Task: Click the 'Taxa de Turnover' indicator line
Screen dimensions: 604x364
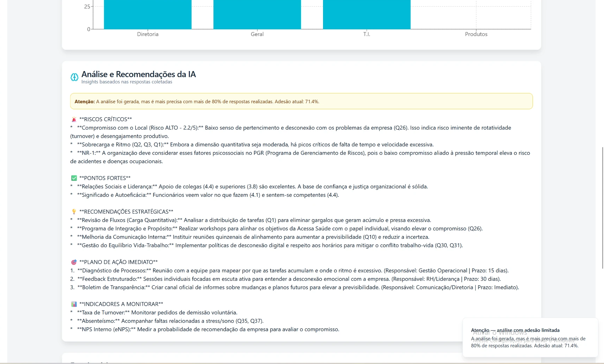Action: point(154,313)
